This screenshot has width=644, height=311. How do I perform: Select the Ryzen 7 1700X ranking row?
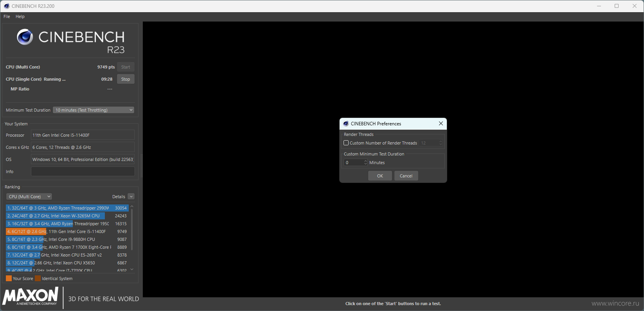point(67,247)
